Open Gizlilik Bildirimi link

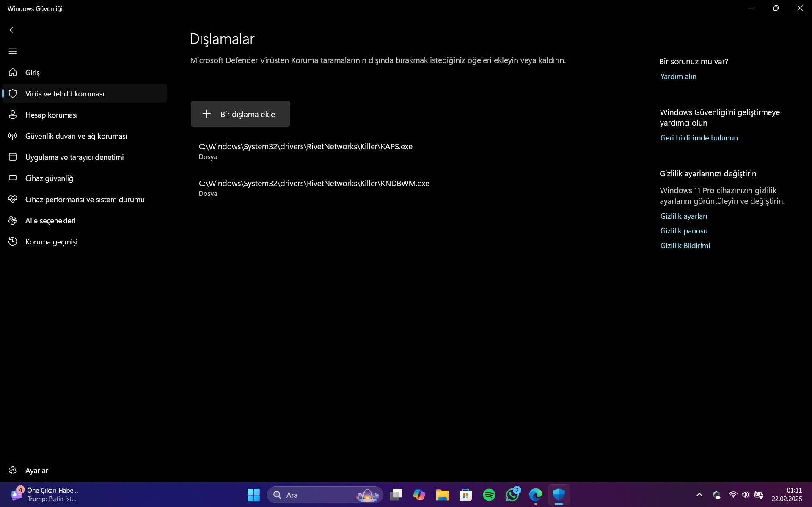[x=685, y=246]
